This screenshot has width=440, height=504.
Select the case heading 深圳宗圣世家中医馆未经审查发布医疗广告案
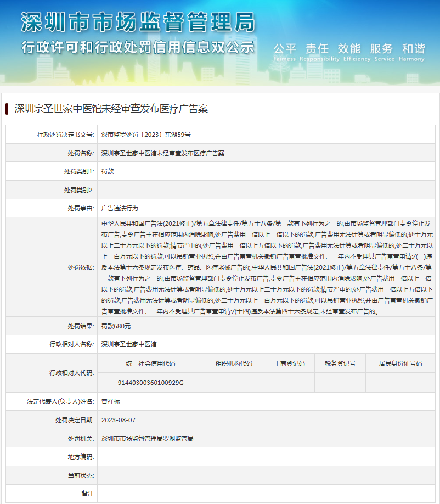(111, 109)
